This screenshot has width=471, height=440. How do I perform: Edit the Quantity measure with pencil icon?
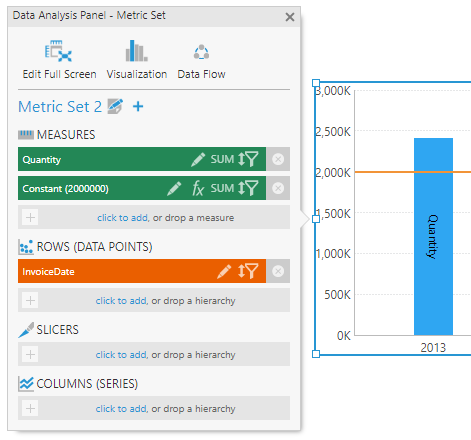(198, 159)
